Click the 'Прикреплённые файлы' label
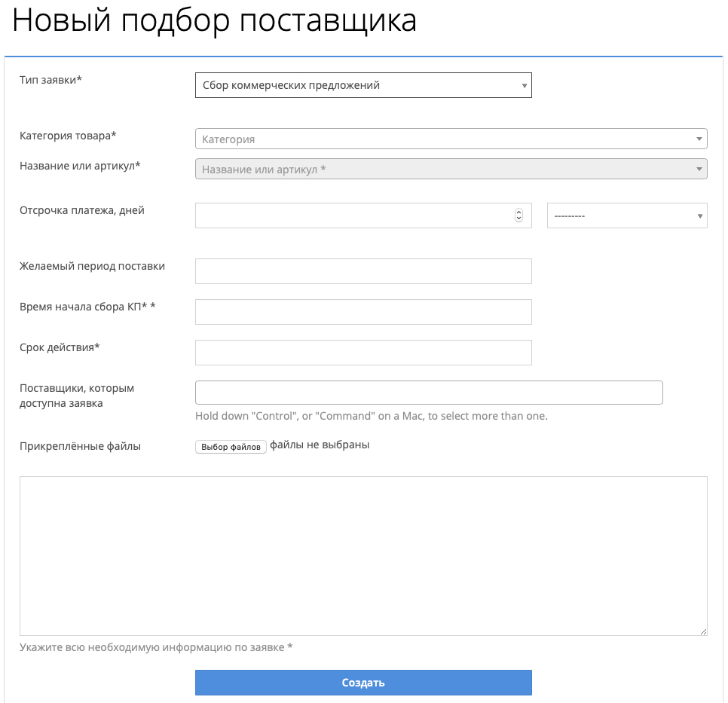Screen dimensions: 728x703 click(80, 446)
